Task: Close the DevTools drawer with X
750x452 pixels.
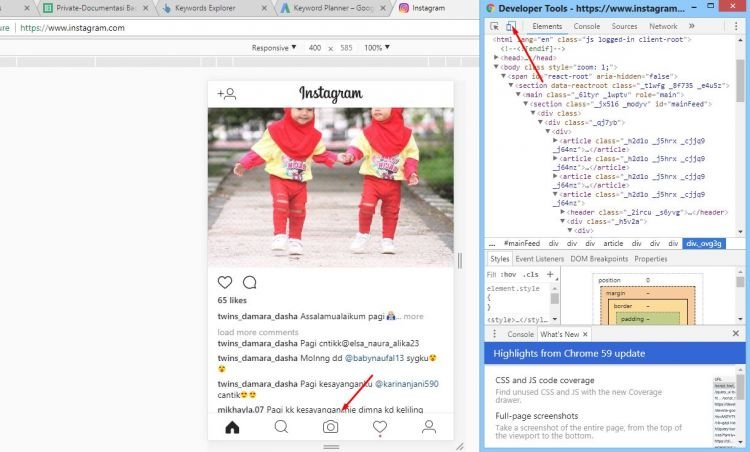Action: (736, 333)
